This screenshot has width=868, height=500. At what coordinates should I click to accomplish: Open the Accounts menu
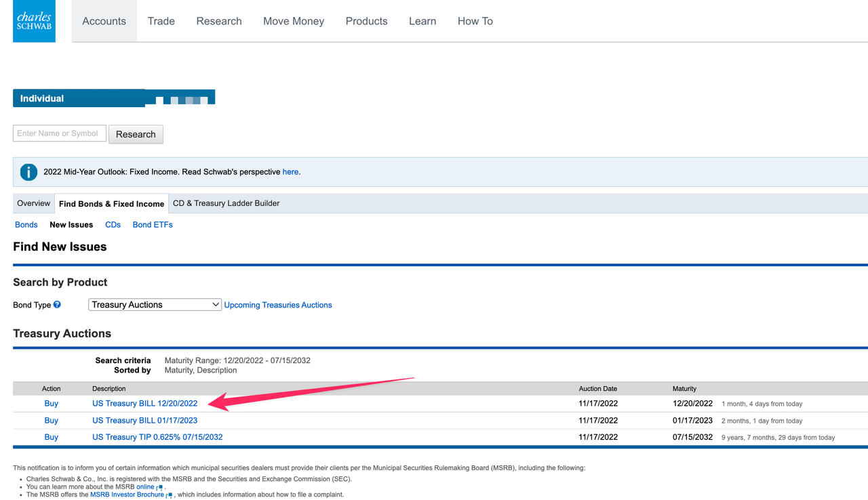pos(104,21)
